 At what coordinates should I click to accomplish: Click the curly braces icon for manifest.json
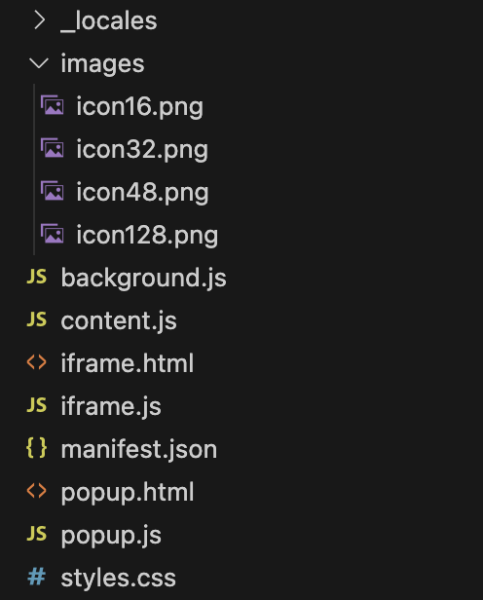[37, 448]
